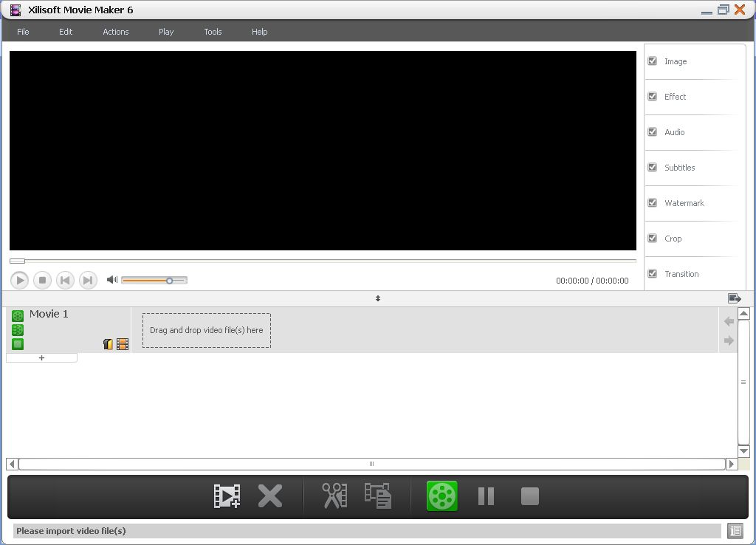Toggle the Subtitles checkbox
Viewport: 756px width, 545px height.
(653, 168)
